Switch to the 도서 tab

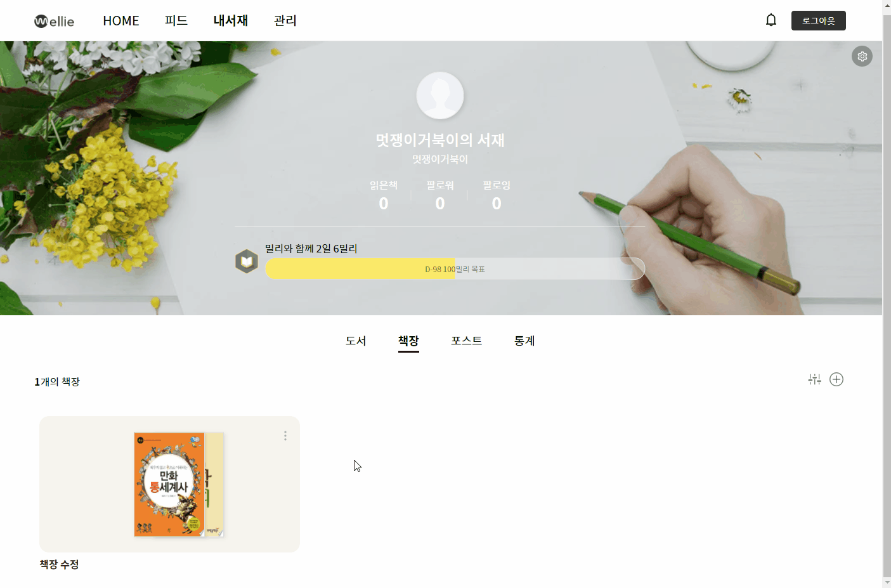(x=356, y=341)
